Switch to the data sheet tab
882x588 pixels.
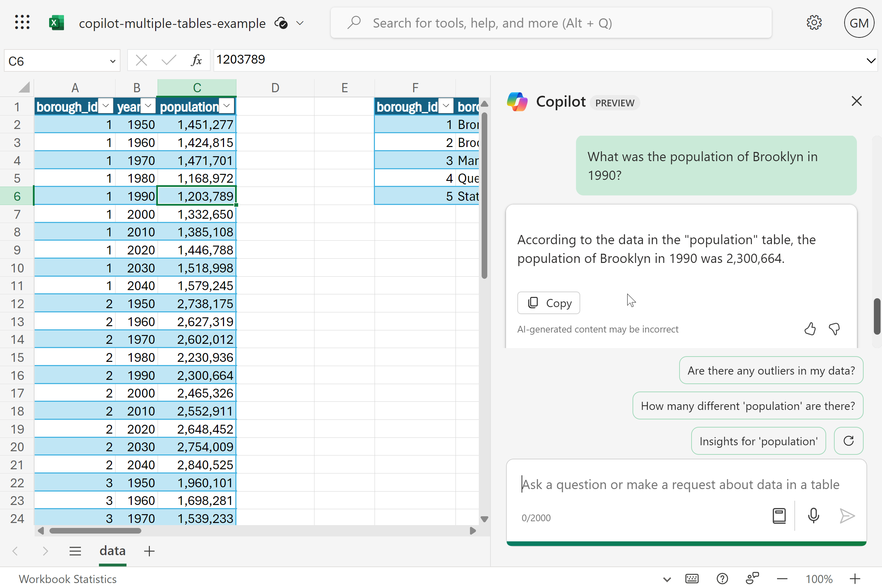tap(112, 551)
